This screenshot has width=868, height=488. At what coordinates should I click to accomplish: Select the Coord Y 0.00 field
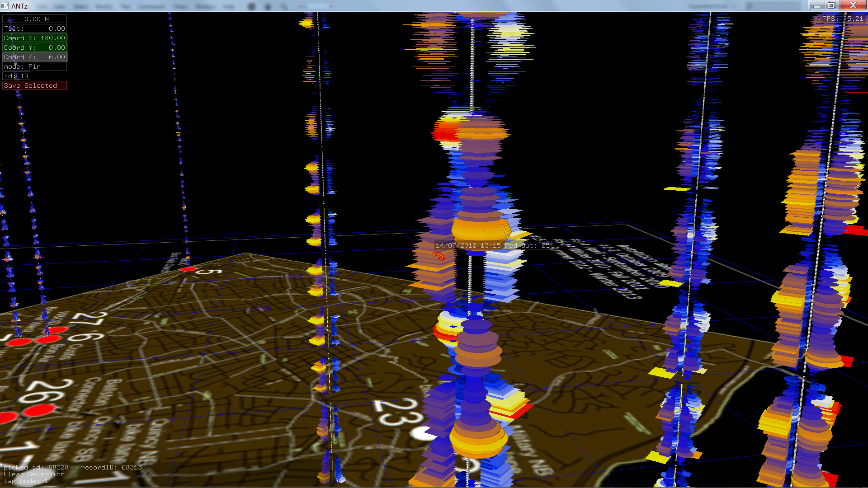pos(35,47)
